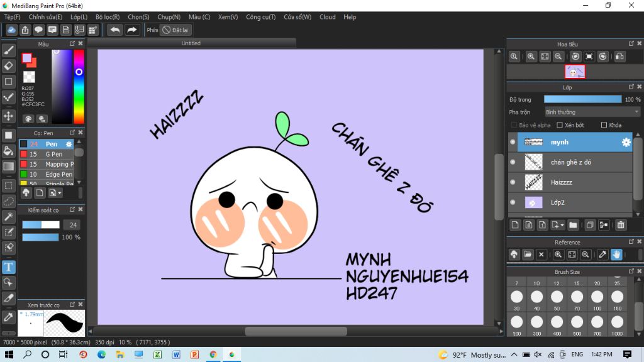Open Word from the taskbar
Image resolution: width=644 pixels, height=362 pixels.
point(176,354)
